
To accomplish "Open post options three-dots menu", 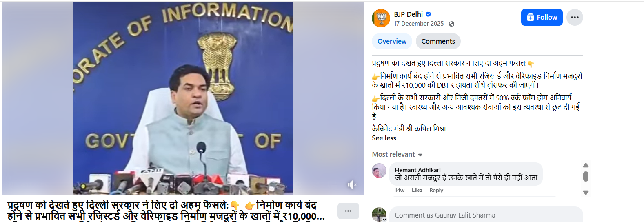I will pyautogui.click(x=575, y=17).
